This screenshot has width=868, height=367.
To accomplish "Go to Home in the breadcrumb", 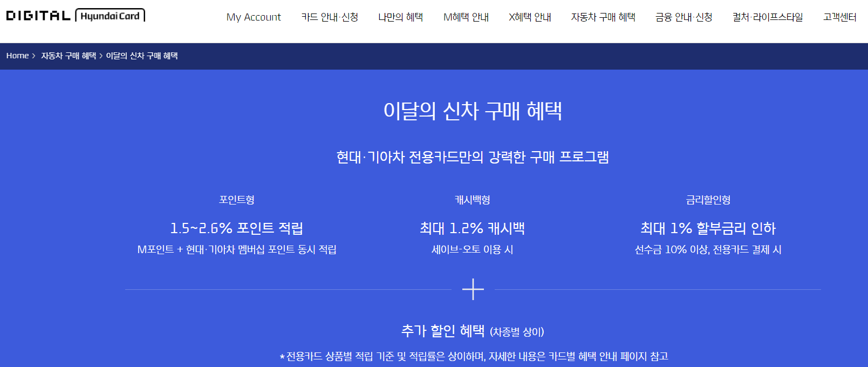I will 18,56.
